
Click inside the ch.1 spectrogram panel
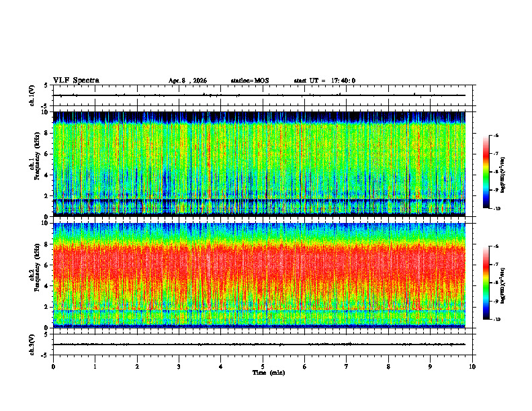point(259,164)
